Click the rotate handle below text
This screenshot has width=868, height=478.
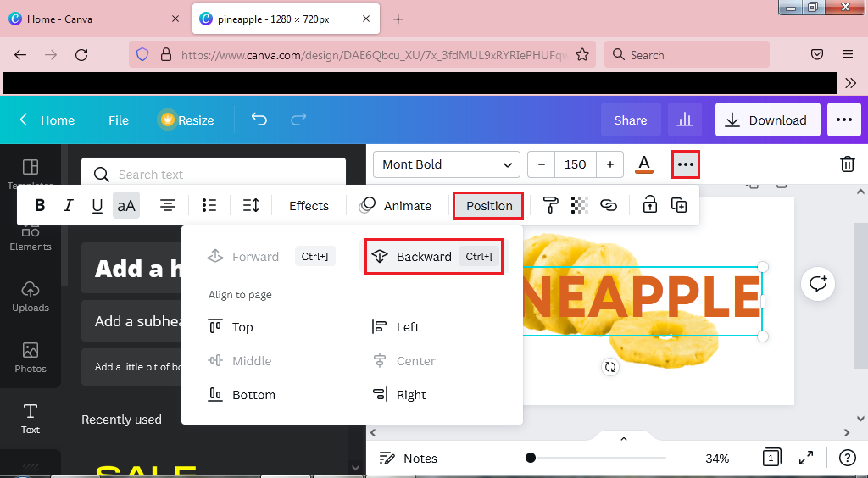click(610, 367)
